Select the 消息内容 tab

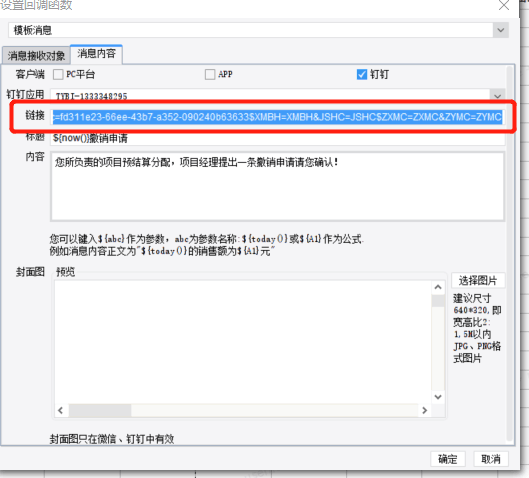[96, 54]
